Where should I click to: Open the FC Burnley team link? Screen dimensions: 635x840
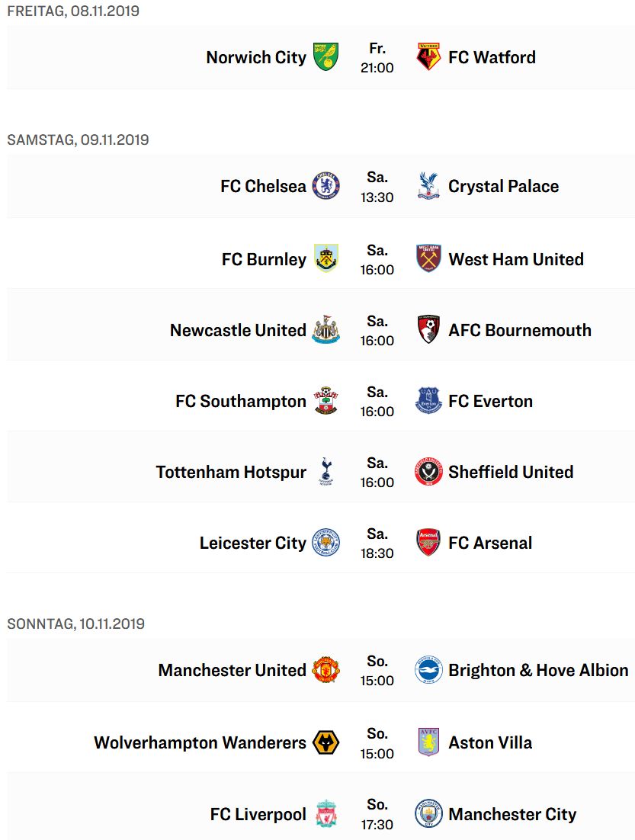point(265,259)
